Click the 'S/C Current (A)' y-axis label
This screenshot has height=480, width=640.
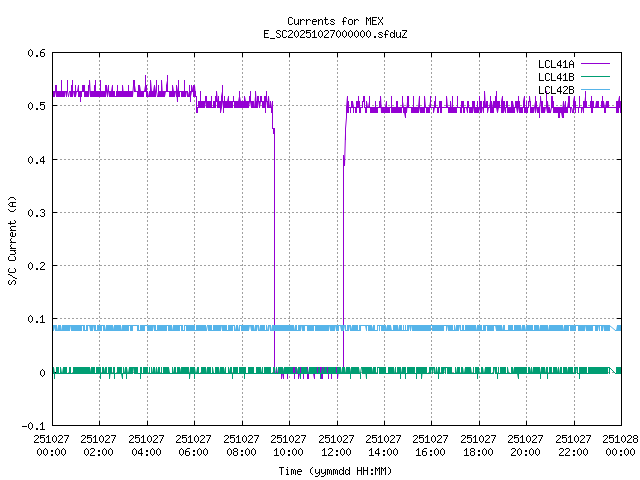pyautogui.click(x=13, y=239)
